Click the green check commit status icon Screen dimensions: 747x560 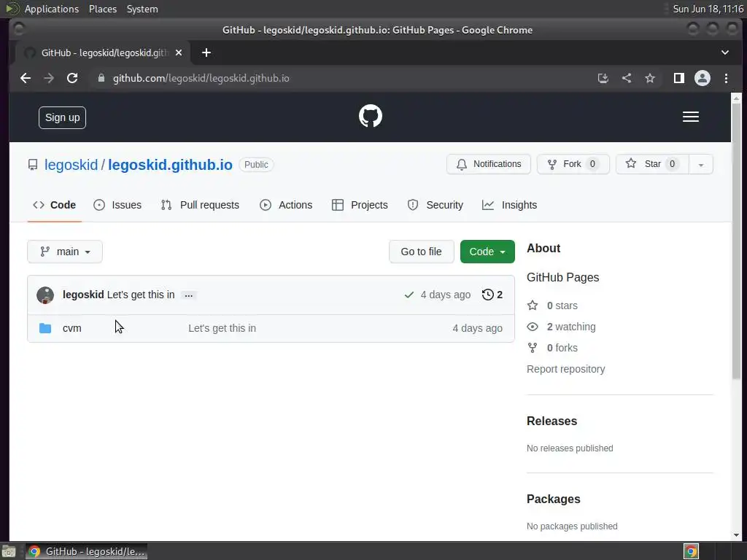point(409,295)
